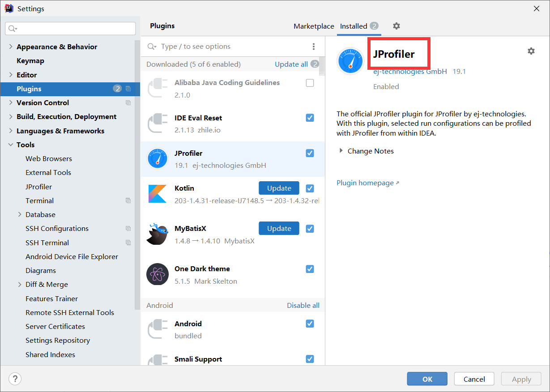Click the project-level icon beside Version Control
The width and height of the screenshot is (550, 392).
point(128,102)
